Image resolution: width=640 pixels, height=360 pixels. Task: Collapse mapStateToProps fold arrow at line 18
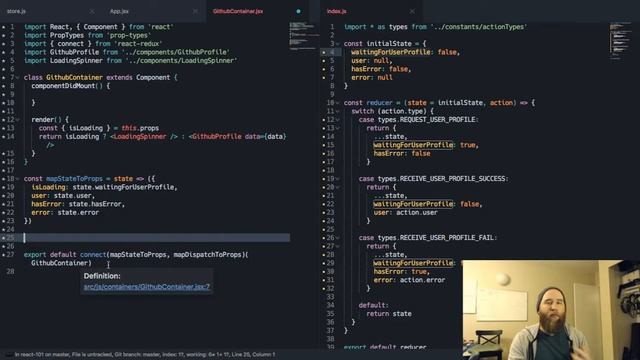click(x=18, y=179)
